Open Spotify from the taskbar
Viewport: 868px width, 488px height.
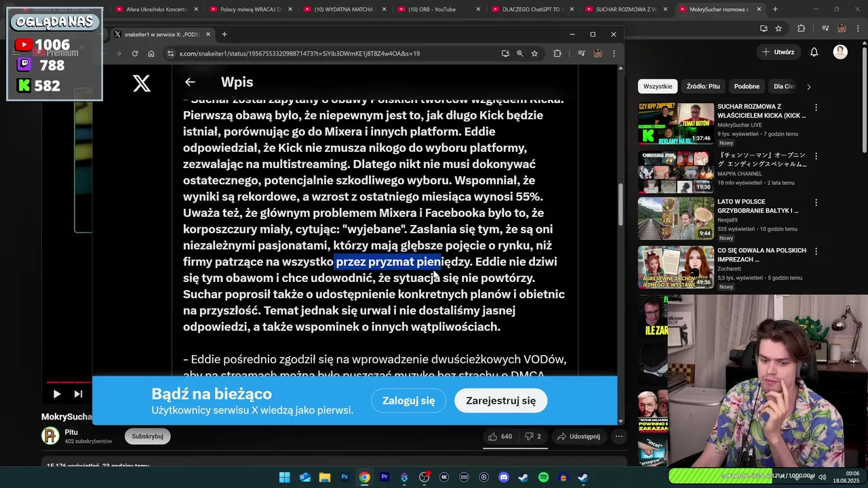[x=543, y=477]
